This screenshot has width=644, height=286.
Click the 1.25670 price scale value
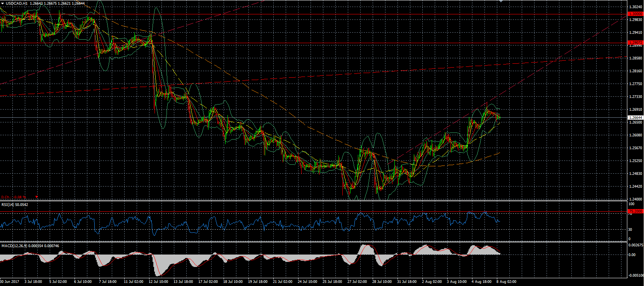[635, 148]
